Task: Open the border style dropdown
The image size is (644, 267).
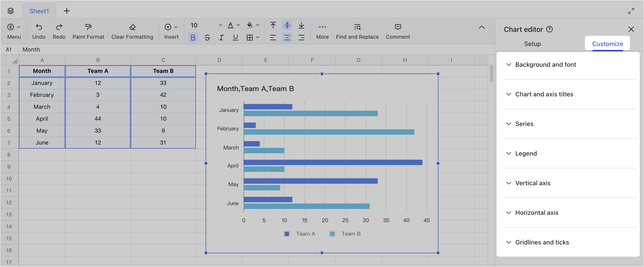Action: coord(257,37)
